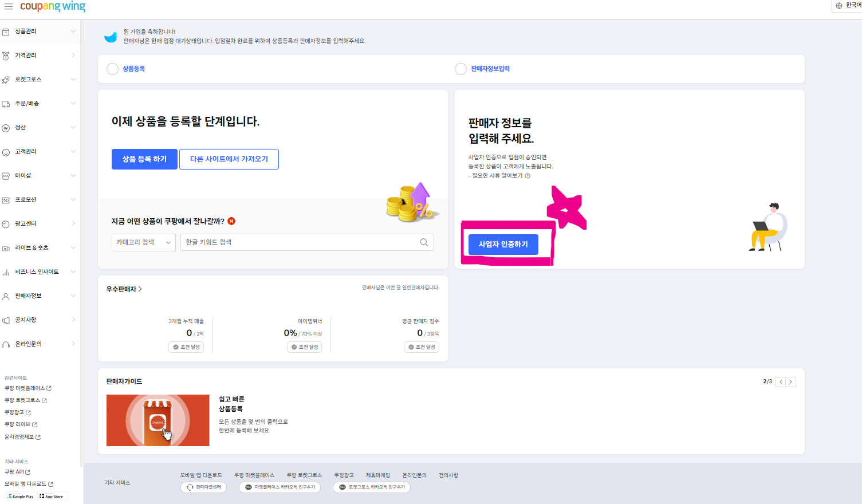Click 조건 달성 badge under 3개월 누적 매출
The width and height of the screenshot is (862, 504).
click(x=186, y=347)
